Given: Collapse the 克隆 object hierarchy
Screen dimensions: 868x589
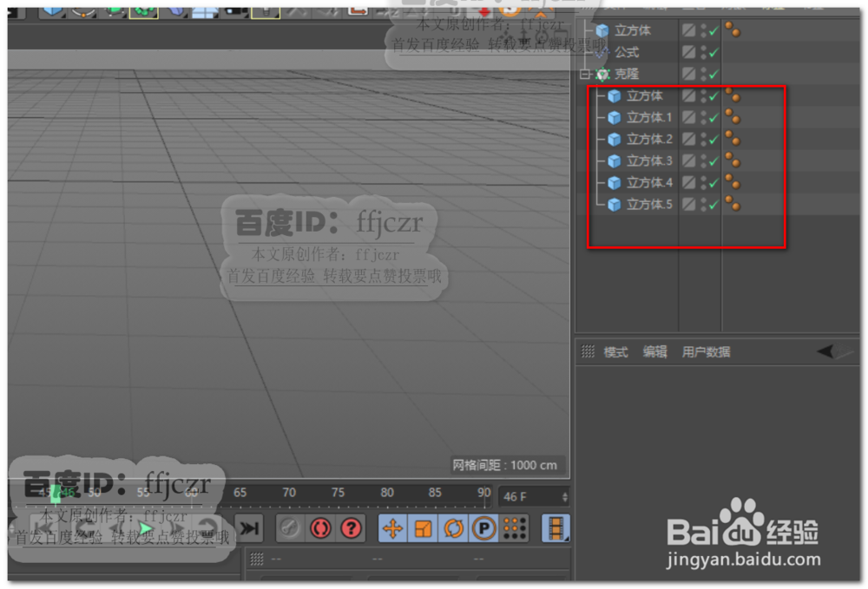Looking at the screenshot, I should coord(583,72).
